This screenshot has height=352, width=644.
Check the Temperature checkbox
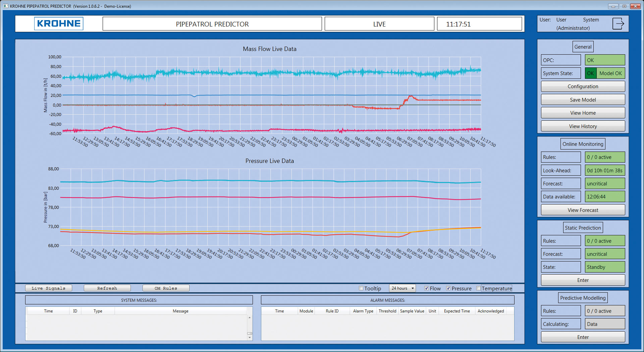tap(479, 288)
